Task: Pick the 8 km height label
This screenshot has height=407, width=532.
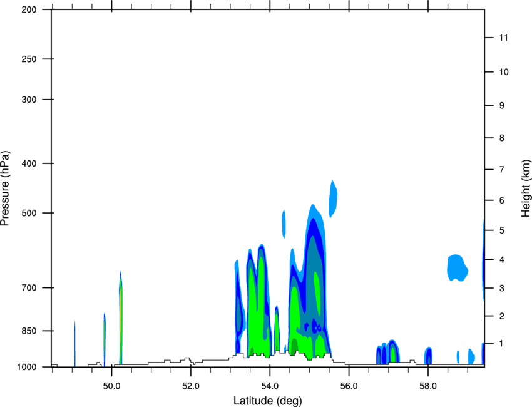Action: tap(502, 138)
